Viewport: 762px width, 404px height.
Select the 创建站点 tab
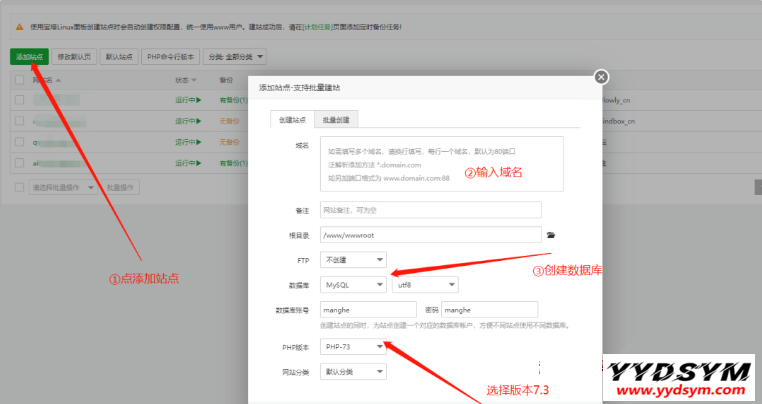point(293,119)
